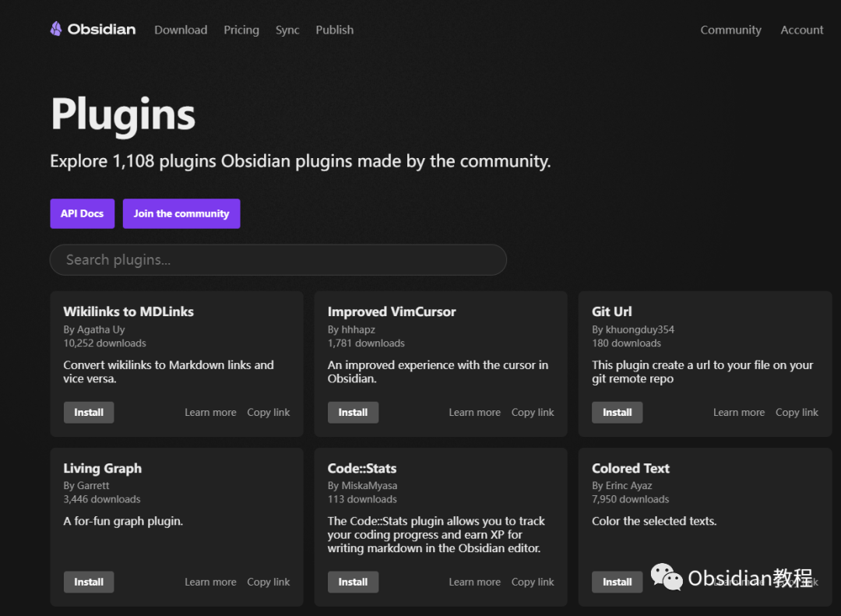Click the improved cursor experience description
841x616 pixels.
(x=438, y=371)
